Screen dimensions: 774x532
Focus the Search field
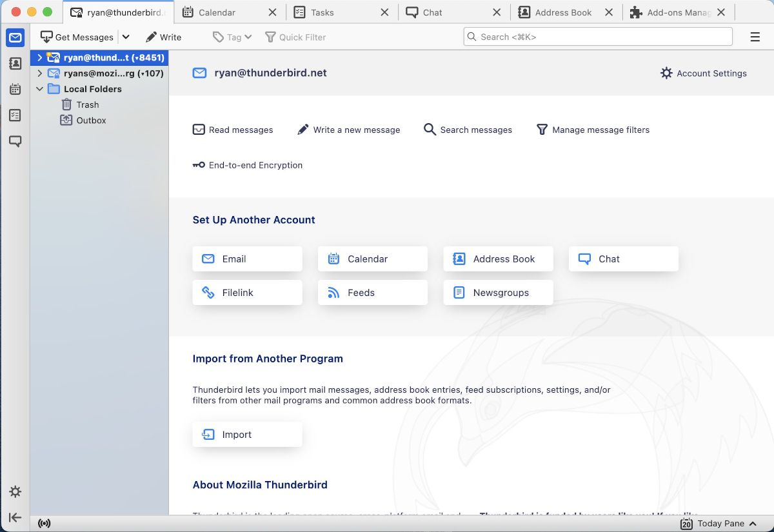tap(598, 37)
